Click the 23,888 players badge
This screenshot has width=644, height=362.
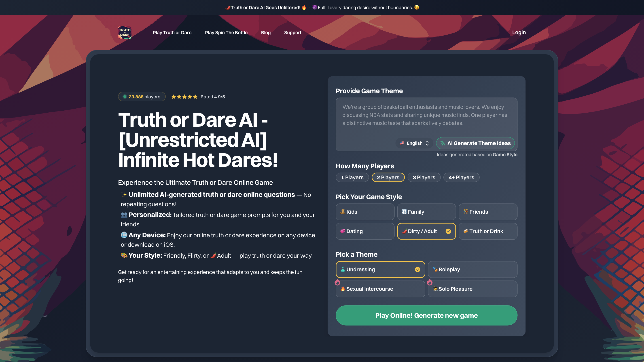tap(142, 97)
